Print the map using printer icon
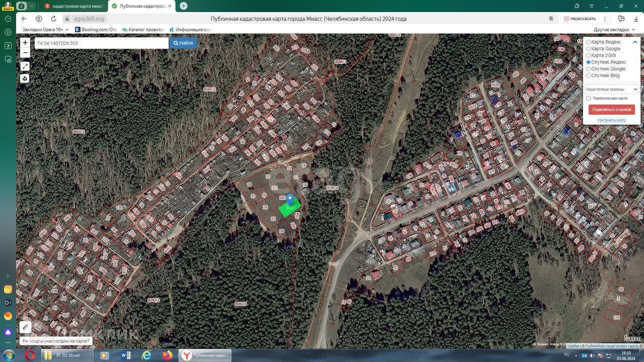The height and width of the screenshot is (362, 644). click(x=25, y=78)
